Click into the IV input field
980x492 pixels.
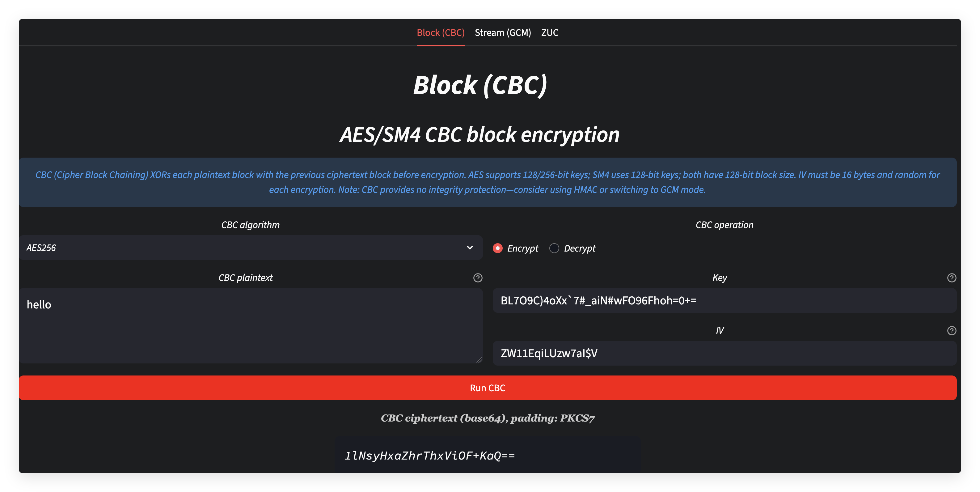[724, 354]
